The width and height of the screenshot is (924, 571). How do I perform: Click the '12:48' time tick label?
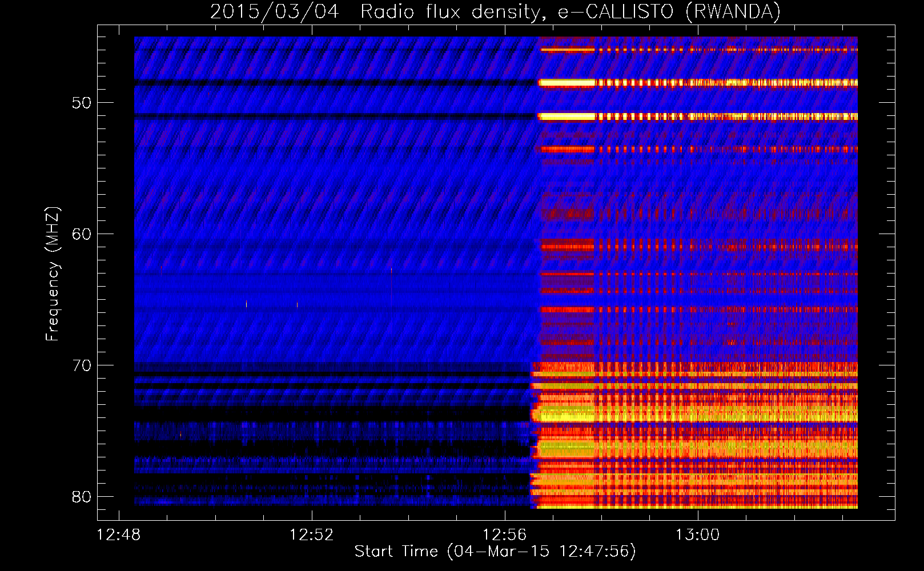coord(119,535)
